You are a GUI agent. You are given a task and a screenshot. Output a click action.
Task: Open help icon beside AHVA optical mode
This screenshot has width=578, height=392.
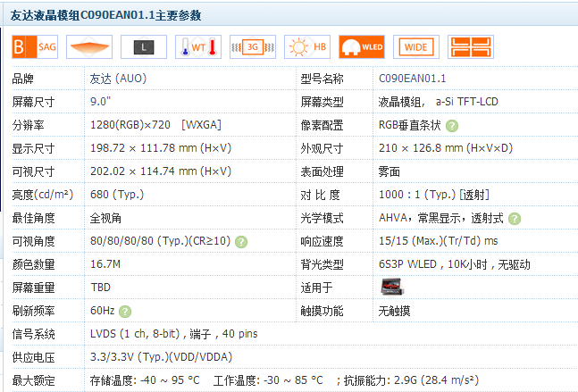tap(515, 219)
